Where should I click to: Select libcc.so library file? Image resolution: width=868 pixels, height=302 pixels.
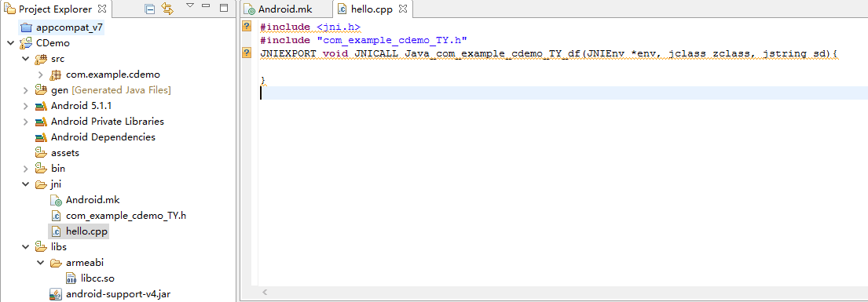(97, 278)
